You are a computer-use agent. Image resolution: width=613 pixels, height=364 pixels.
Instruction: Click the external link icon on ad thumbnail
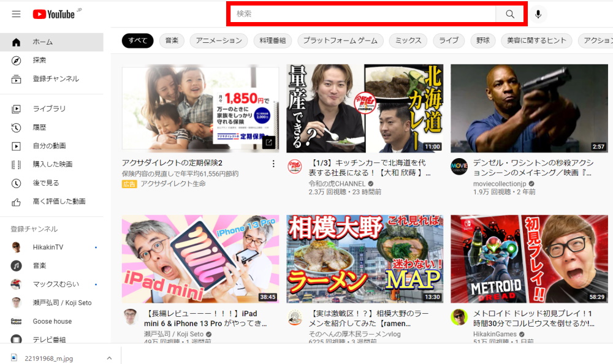pos(269,142)
